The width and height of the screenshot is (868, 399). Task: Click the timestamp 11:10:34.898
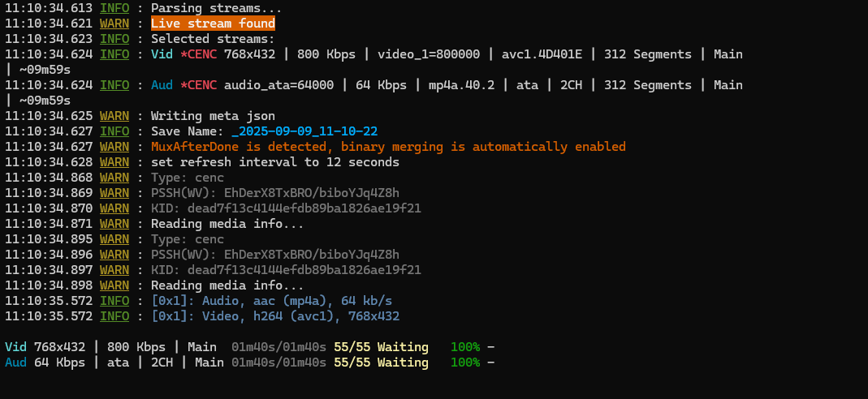(49, 285)
